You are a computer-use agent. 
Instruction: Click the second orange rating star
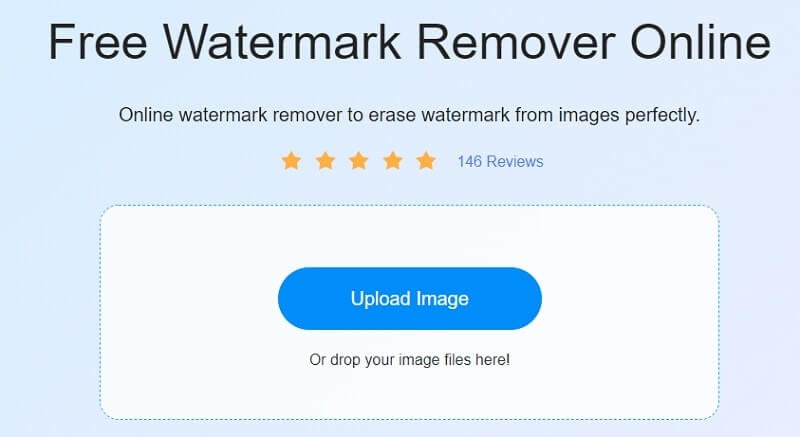(325, 161)
